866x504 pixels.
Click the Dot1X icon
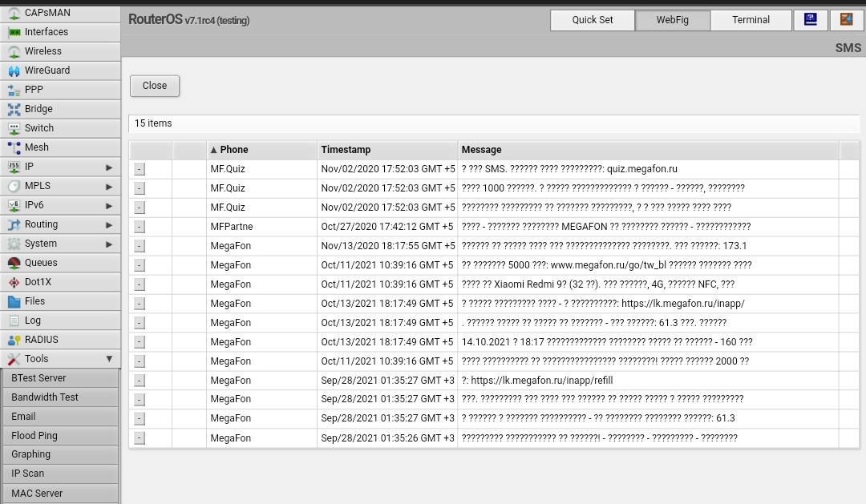[14, 282]
